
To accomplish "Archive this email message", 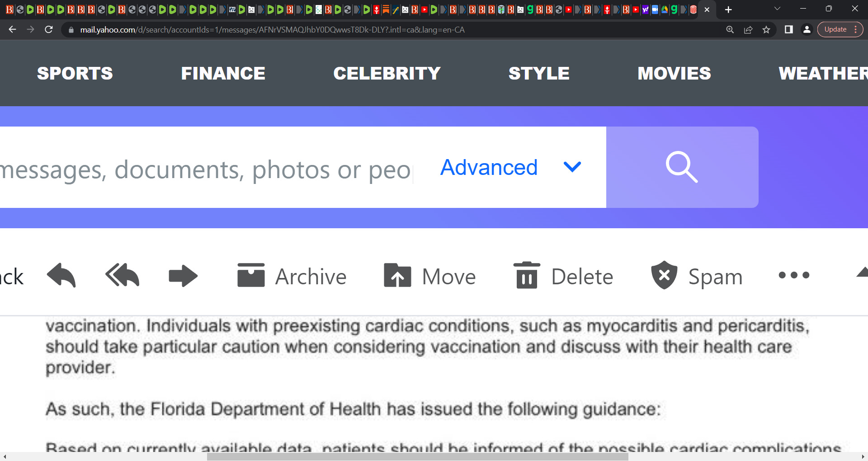I will pos(292,276).
